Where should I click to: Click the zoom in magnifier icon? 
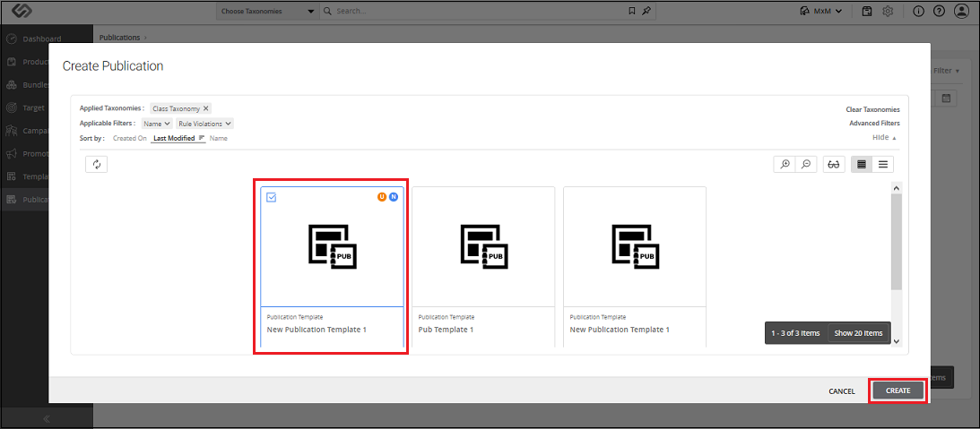pos(785,164)
